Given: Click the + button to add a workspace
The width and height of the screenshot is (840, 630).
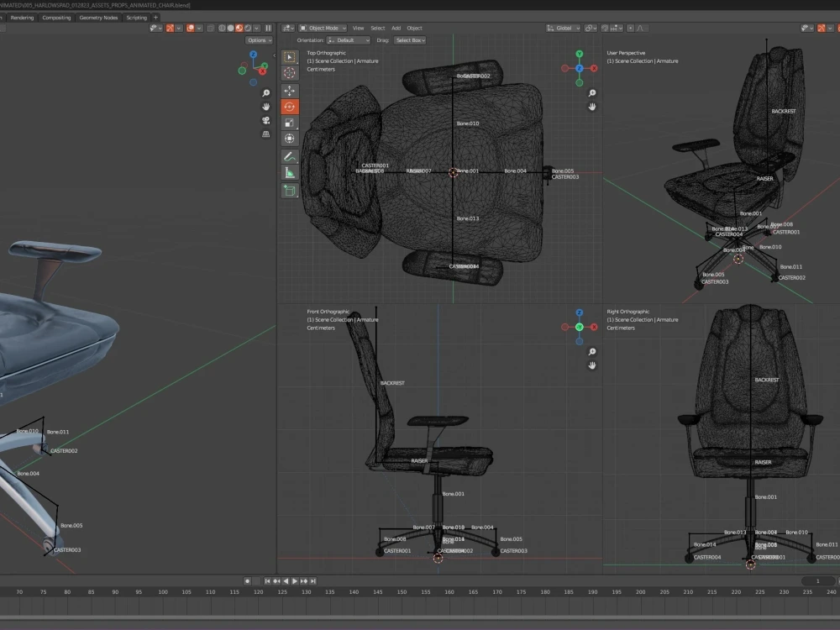Looking at the screenshot, I should tap(155, 17).
